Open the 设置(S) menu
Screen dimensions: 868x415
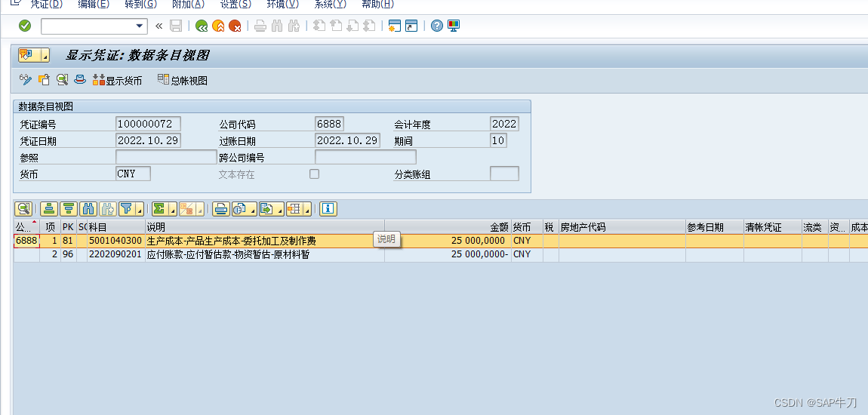(235, 5)
